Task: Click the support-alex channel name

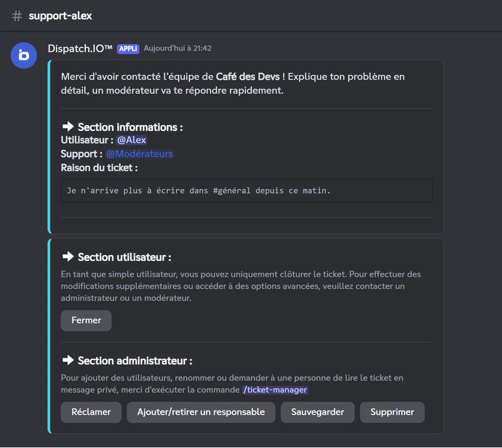Action: (60, 16)
